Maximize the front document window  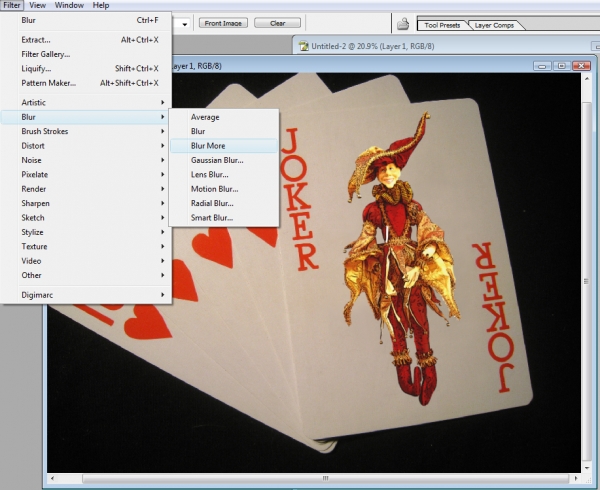pos(562,66)
